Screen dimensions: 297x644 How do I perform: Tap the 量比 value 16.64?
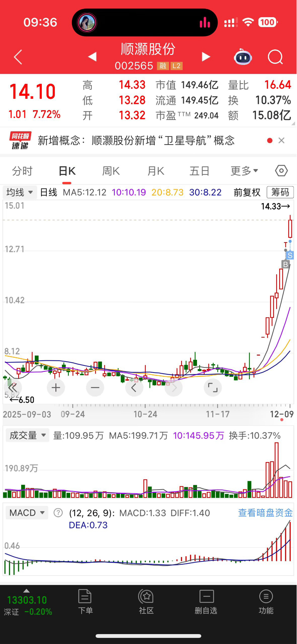click(278, 85)
